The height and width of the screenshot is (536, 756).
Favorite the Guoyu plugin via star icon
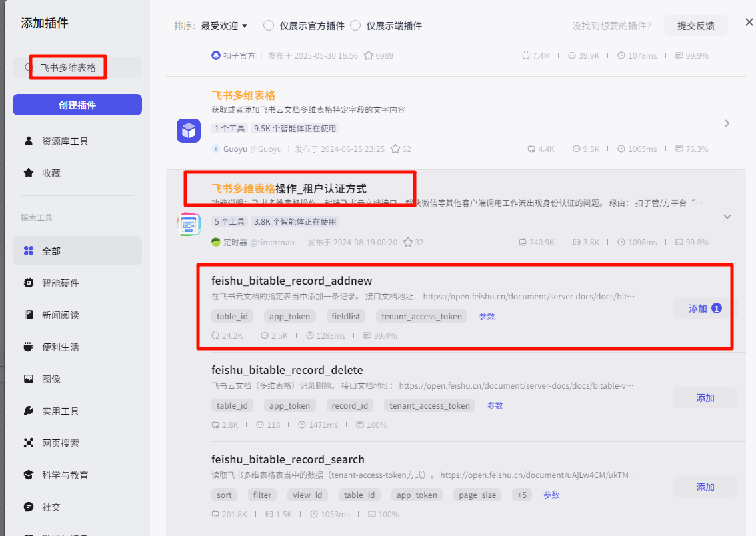395,149
